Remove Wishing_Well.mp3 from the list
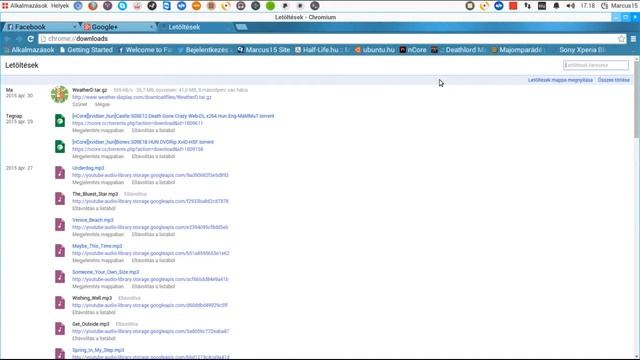 pos(93,313)
